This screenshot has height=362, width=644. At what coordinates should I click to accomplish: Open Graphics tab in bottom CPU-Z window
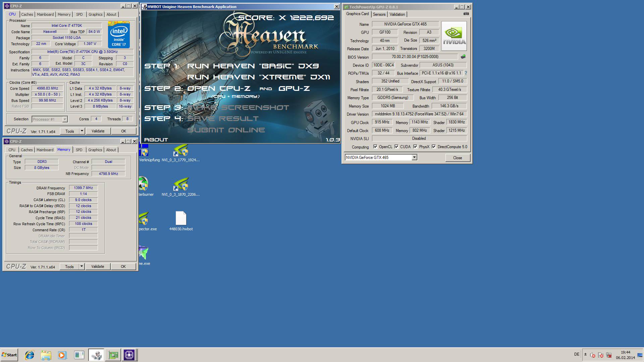tap(95, 150)
